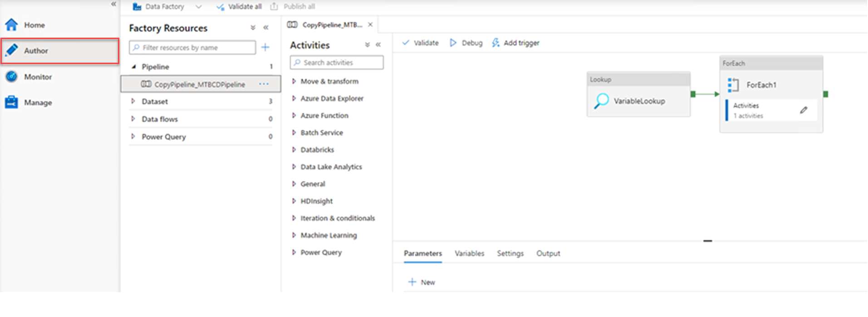
Task: Collapse the Activities panel
Action: (378, 45)
